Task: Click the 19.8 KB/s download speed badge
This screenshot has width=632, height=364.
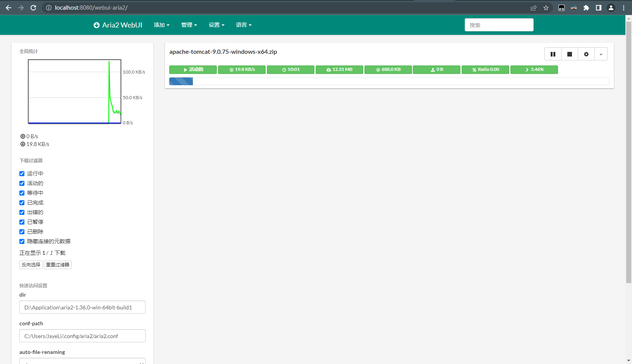Action: click(x=242, y=70)
